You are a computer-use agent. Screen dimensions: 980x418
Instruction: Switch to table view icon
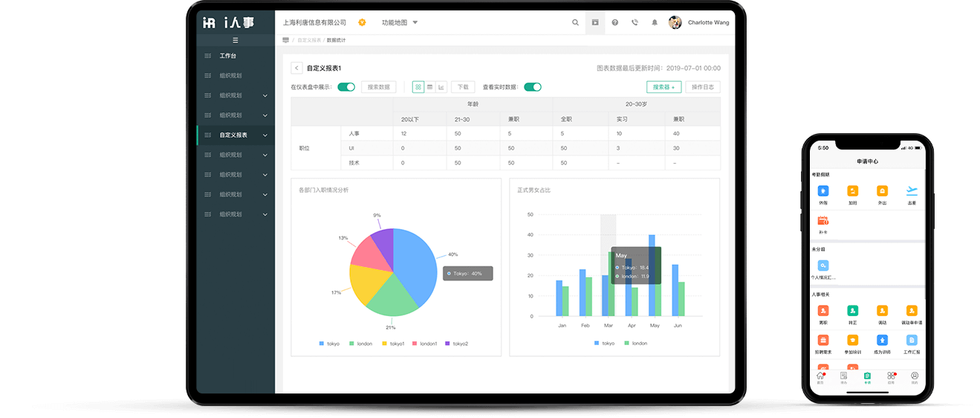tap(429, 87)
